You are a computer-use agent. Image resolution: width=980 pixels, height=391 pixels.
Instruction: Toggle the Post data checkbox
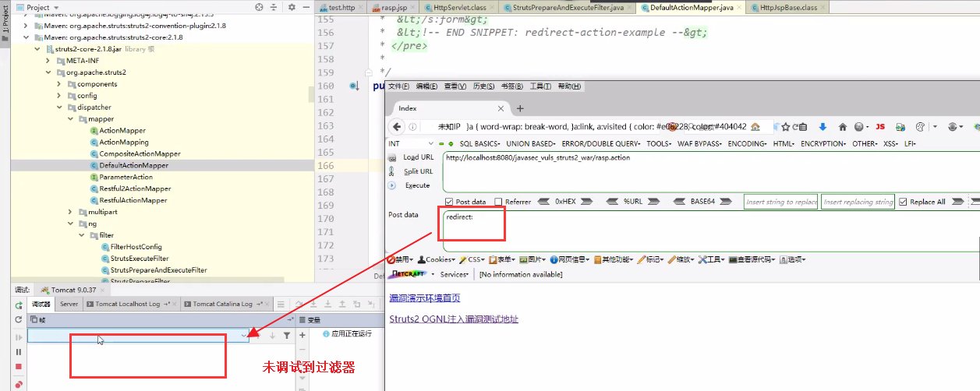click(448, 202)
